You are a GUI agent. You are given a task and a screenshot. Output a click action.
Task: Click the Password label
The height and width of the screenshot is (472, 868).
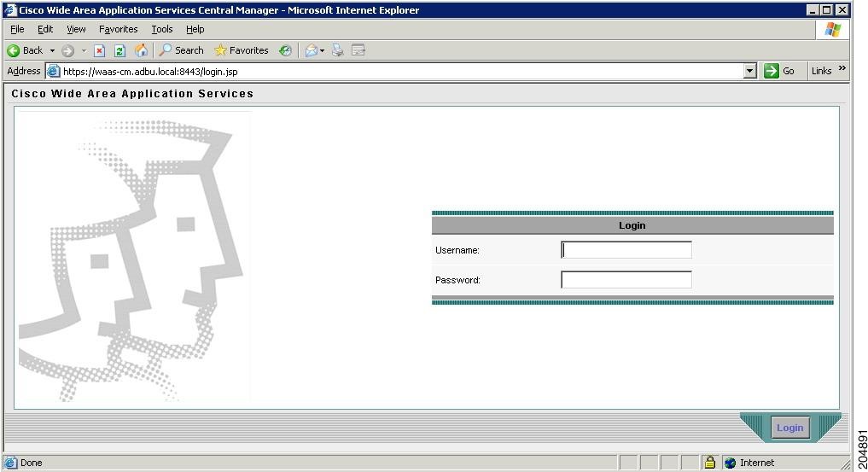pos(457,280)
